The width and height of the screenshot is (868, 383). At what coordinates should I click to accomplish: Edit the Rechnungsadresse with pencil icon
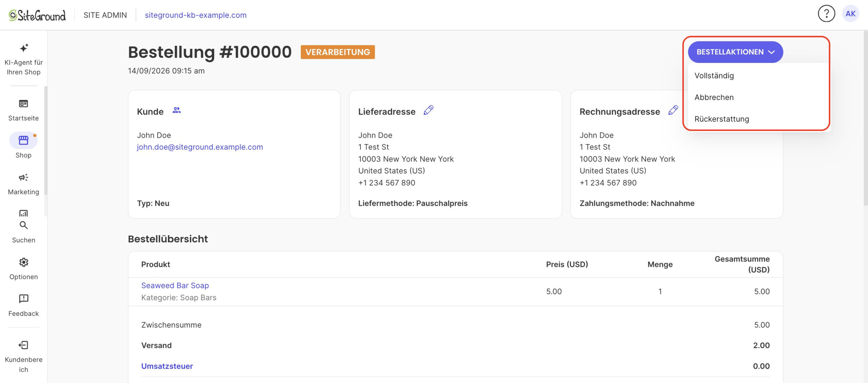click(673, 110)
